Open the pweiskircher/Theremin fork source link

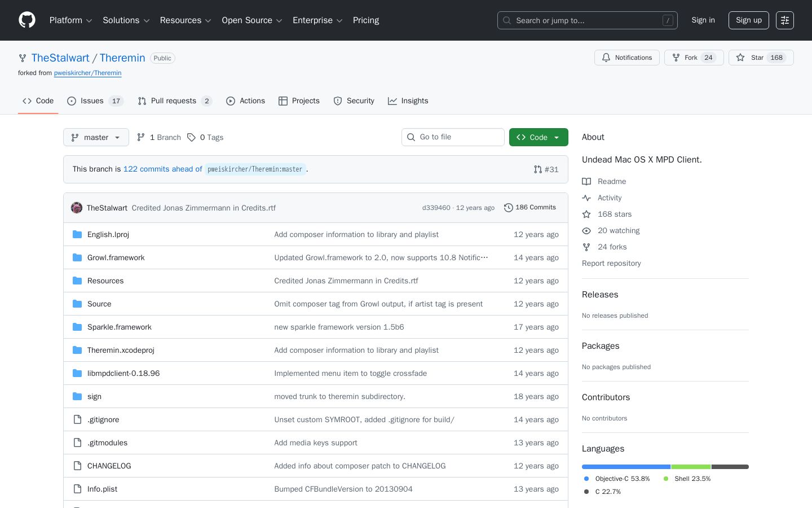[x=87, y=73]
